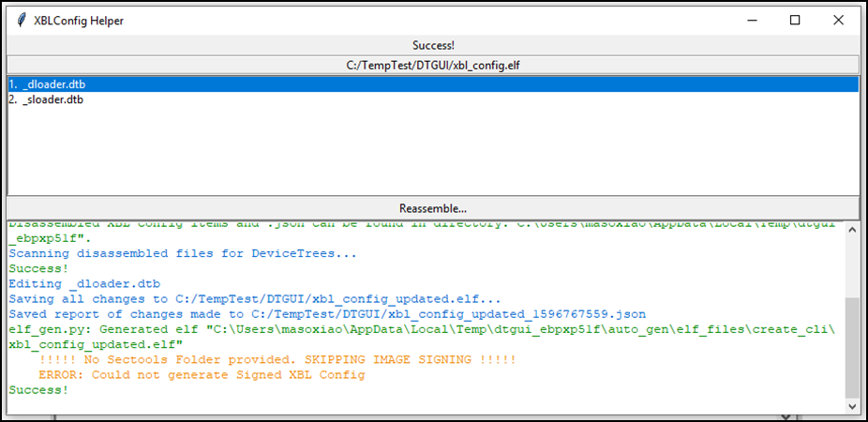Screen dimensions: 868x422
Task: Click the xbl_config.elf file path button
Action: click(433, 66)
